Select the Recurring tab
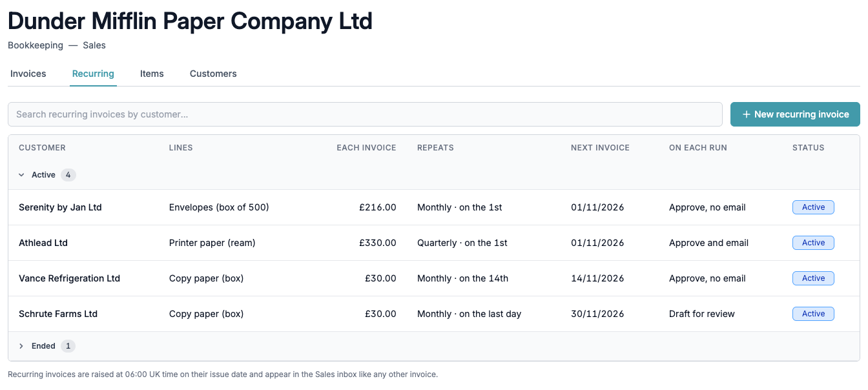The image size is (868, 390). pyautogui.click(x=93, y=74)
